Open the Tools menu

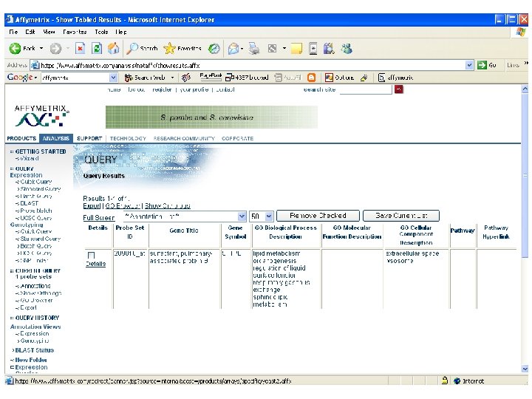(101, 32)
